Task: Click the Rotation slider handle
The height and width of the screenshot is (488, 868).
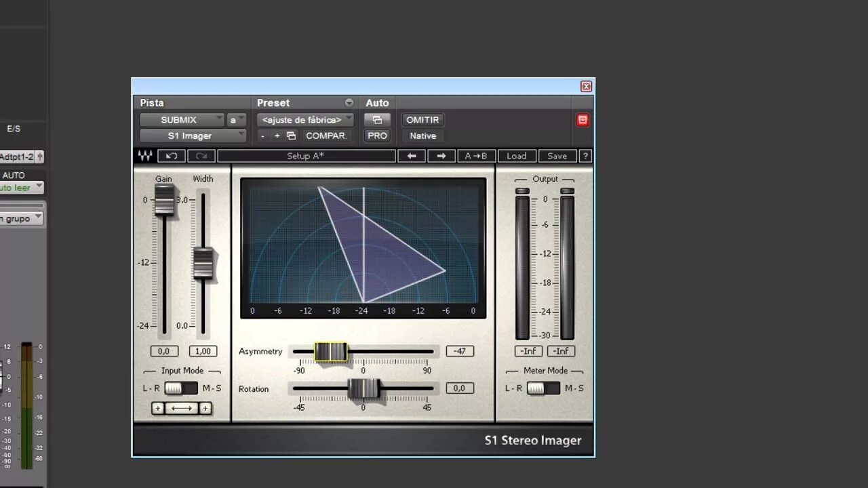Action: tap(364, 388)
